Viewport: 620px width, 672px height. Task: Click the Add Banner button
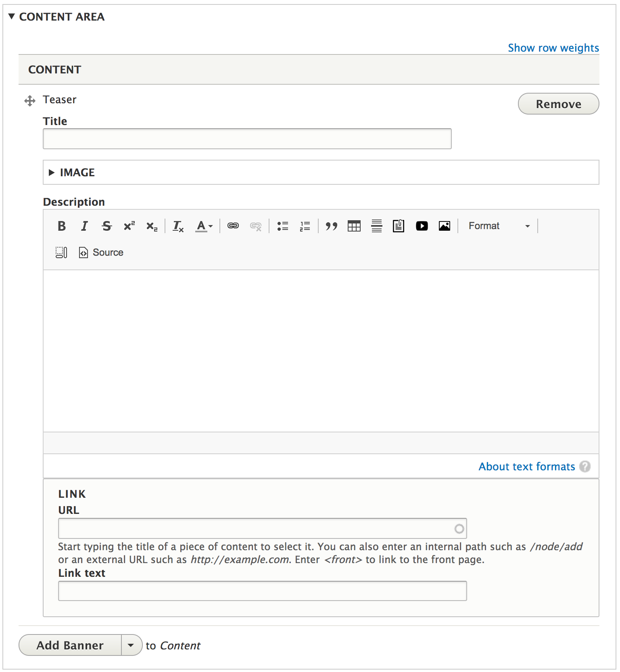[70, 645]
